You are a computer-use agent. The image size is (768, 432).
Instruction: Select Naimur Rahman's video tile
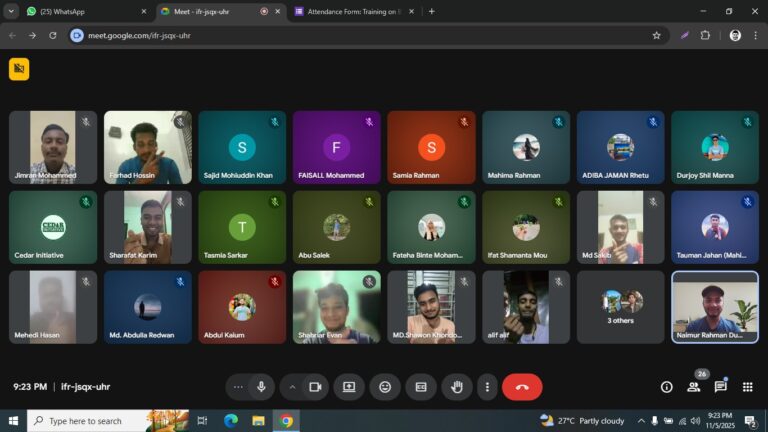714,307
